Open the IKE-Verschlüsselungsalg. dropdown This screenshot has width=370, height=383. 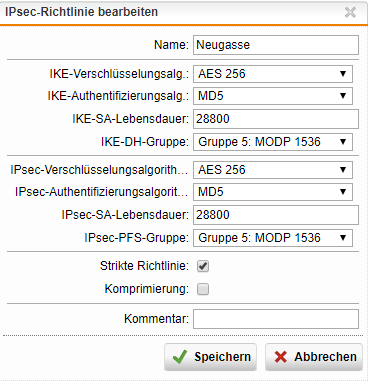[273, 74]
